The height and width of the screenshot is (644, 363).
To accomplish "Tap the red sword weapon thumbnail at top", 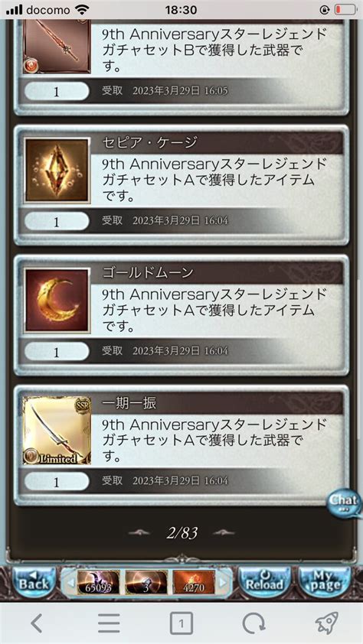I will coord(57,45).
